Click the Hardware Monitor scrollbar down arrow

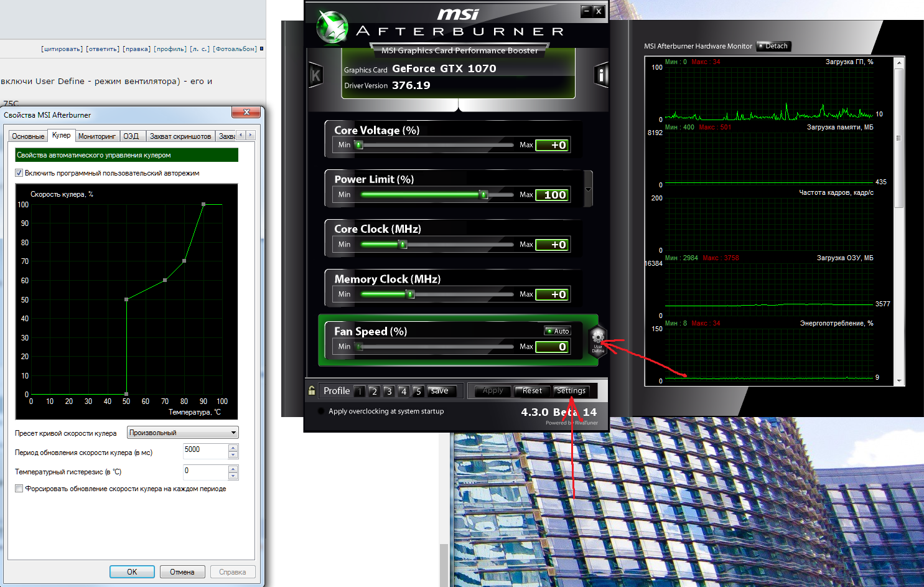(898, 380)
